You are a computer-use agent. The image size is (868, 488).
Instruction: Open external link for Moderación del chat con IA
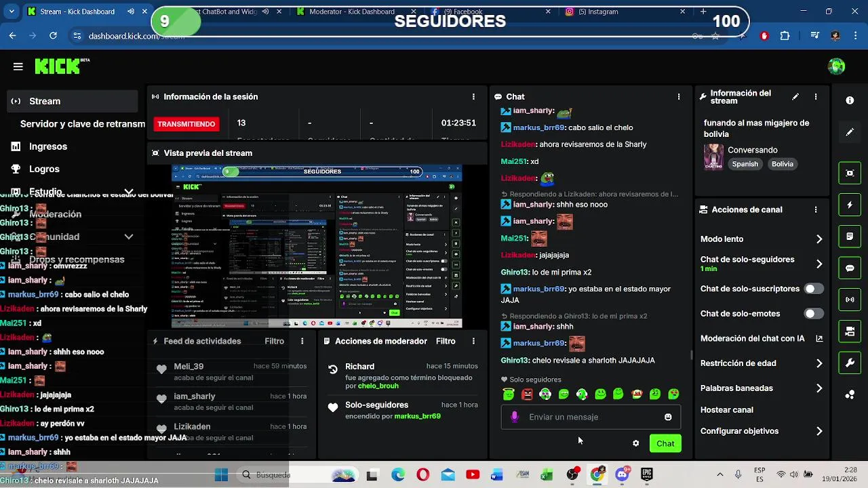point(819,338)
